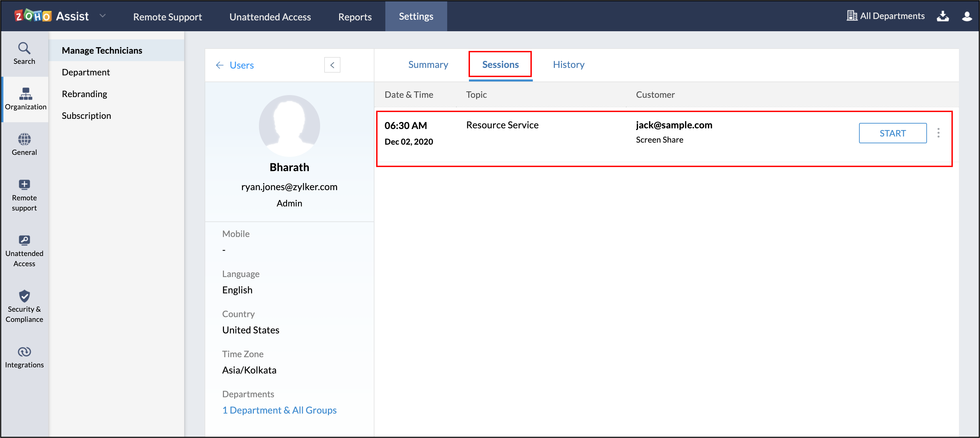Open the session row options menu
Viewport: 980px width, 438px height.
click(939, 133)
